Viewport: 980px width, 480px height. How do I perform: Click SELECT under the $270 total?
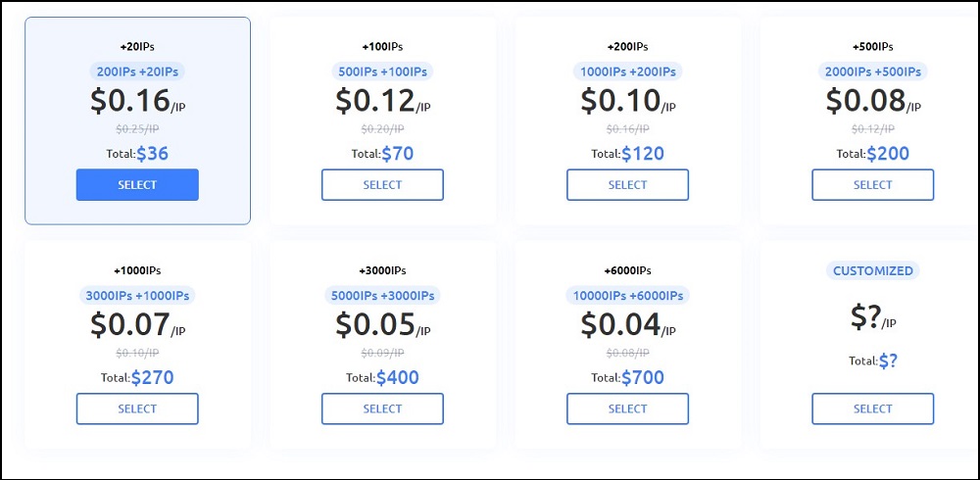pos(137,408)
